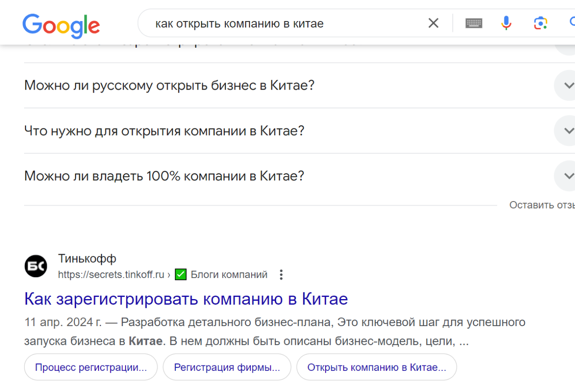Activate voice search with the microphone icon
The height and width of the screenshot is (392, 575).
[x=506, y=23]
